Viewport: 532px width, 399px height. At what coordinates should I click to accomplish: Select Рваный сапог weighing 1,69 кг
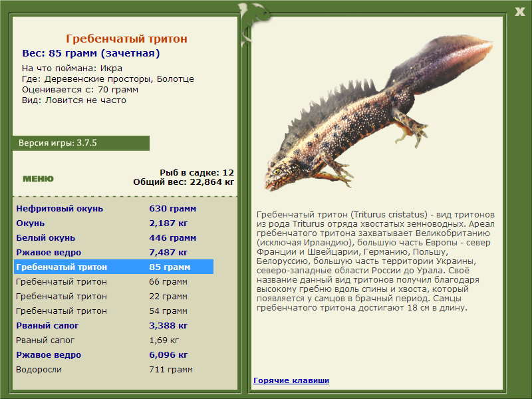point(114,340)
